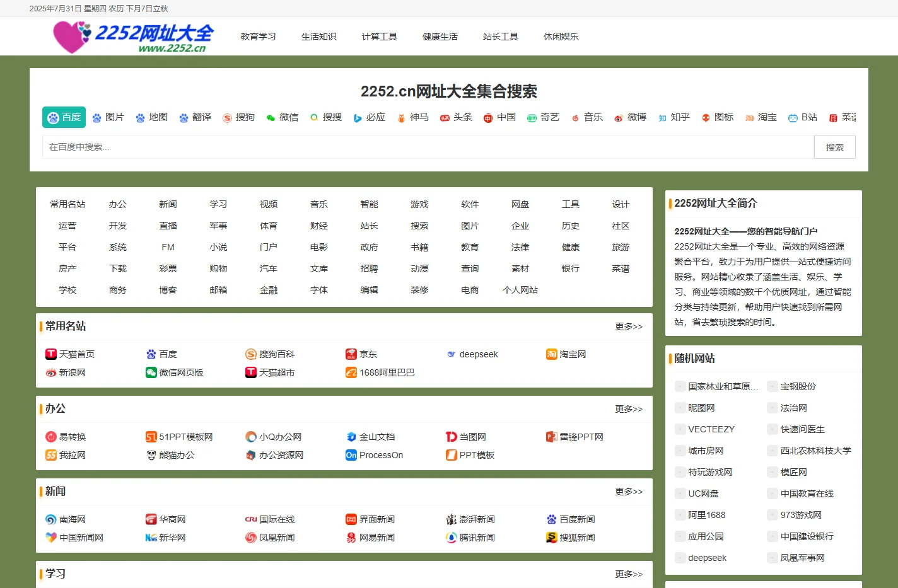Click the 微信网页版 icon
The height and width of the screenshot is (588, 898).
pos(151,372)
